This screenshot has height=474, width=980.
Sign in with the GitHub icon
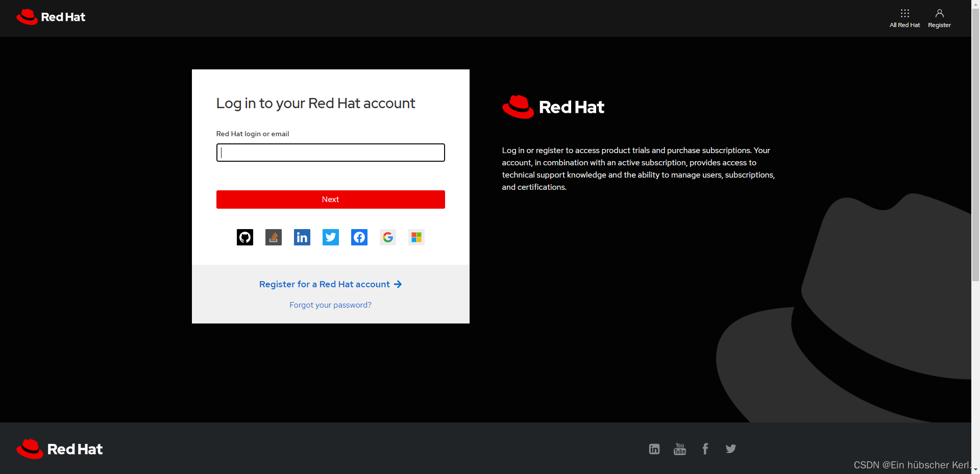click(245, 237)
